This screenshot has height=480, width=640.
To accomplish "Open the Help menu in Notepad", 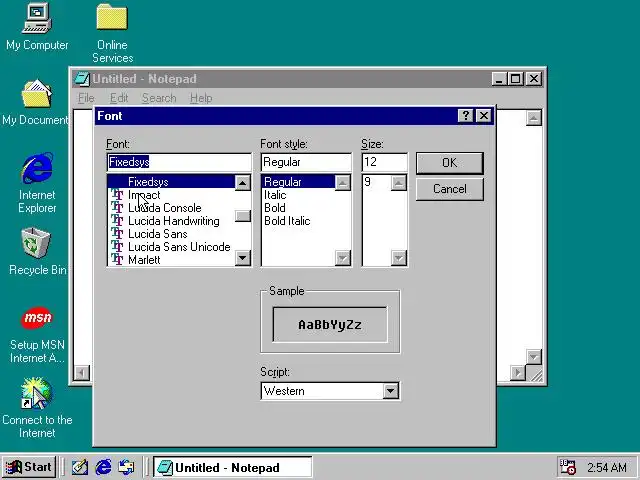I will 201,98.
